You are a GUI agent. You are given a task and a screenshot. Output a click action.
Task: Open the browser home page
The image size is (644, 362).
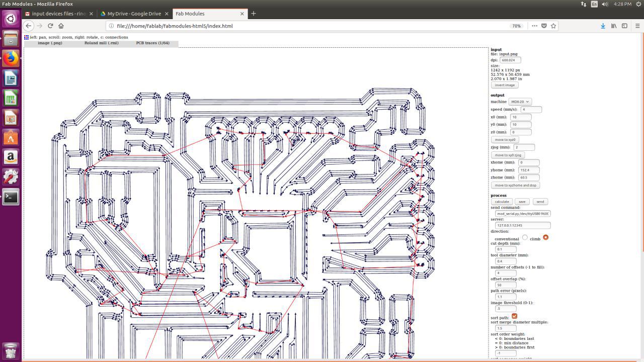click(x=61, y=26)
